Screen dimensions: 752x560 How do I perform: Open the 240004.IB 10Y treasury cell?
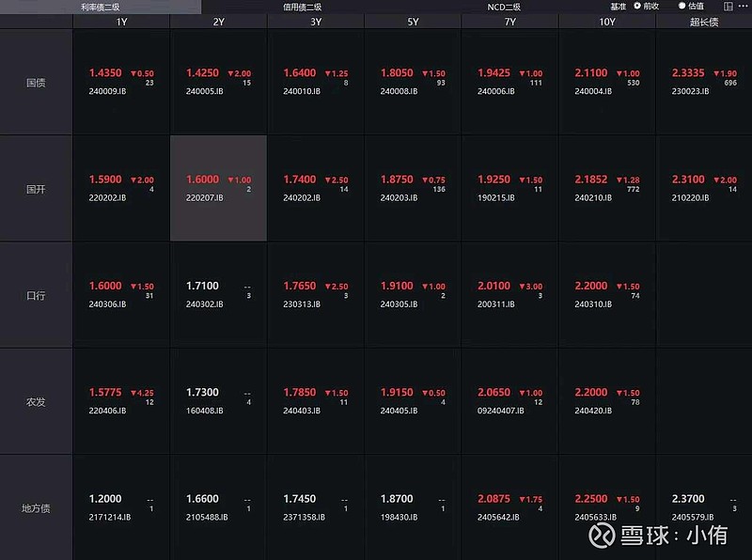tap(606, 82)
